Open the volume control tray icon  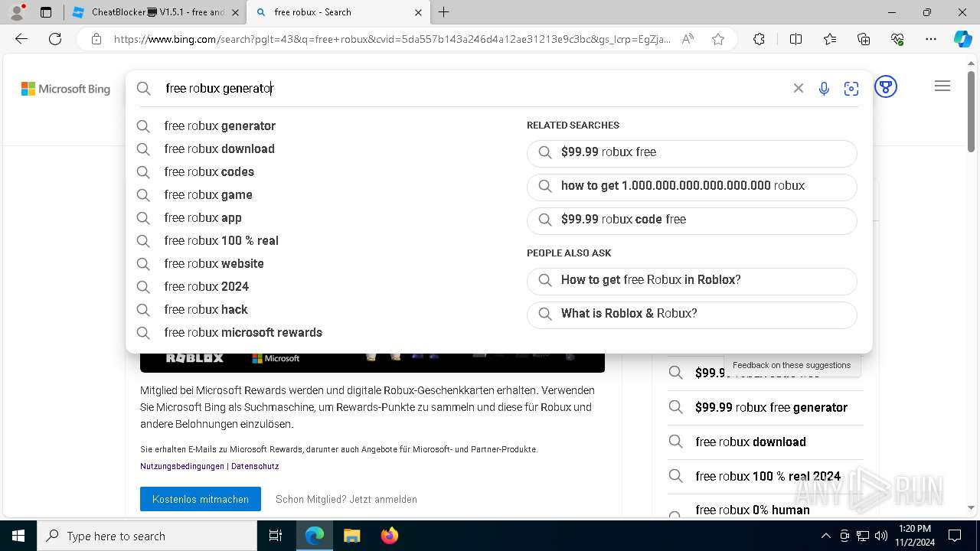[880, 536]
